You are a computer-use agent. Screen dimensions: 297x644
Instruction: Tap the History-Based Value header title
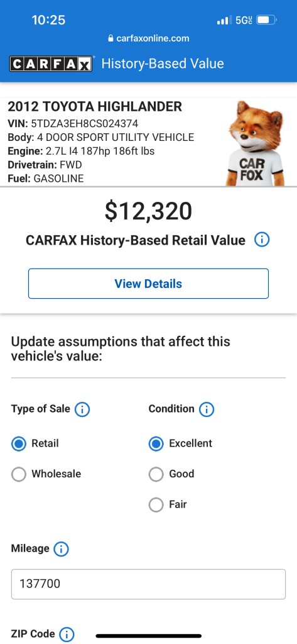coord(163,64)
